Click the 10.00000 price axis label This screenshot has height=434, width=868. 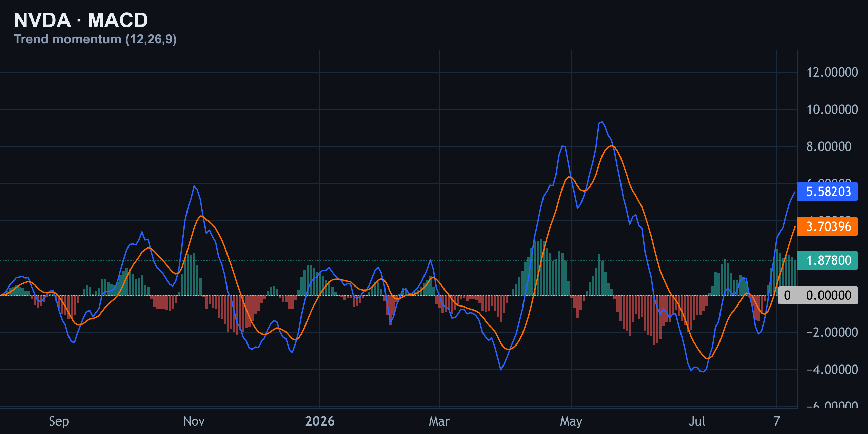832,110
